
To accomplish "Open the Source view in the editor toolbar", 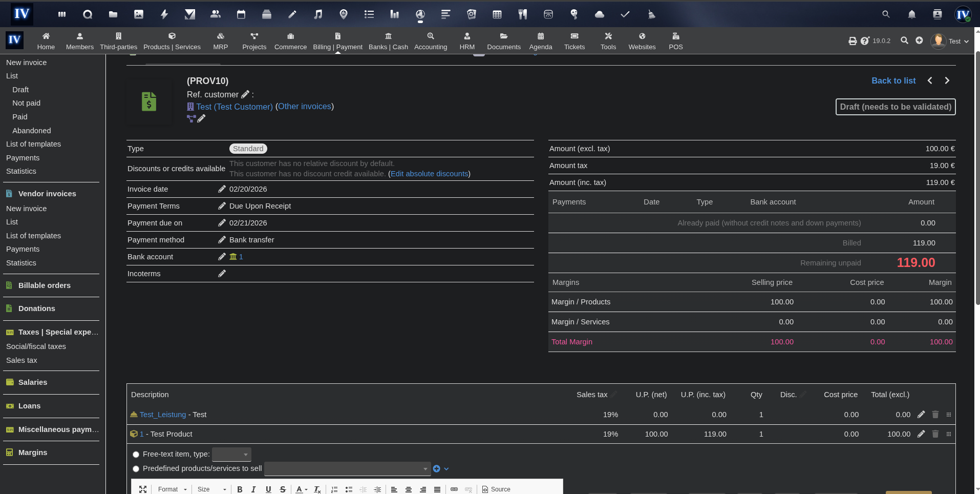I will [496, 489].
